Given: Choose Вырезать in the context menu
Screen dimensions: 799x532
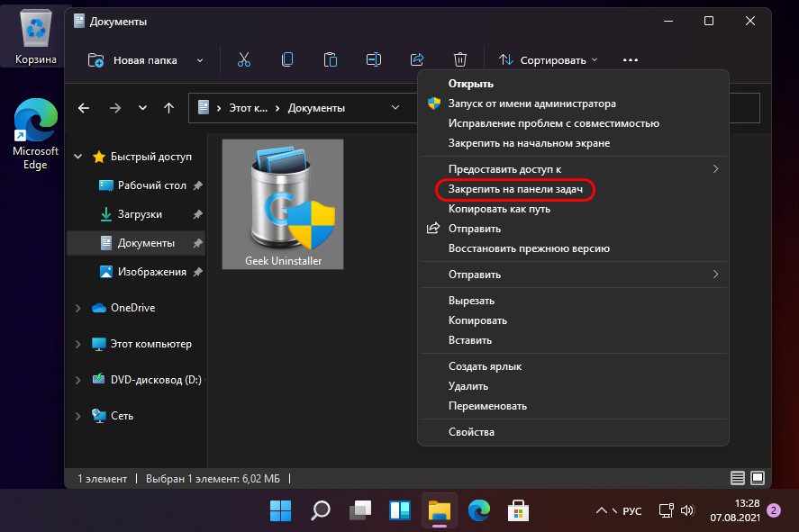Looking at the screenshot, I should (573, 301).
